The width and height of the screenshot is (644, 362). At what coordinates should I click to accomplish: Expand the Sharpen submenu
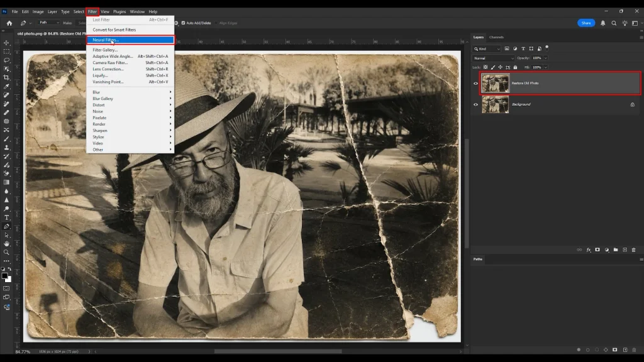point(130,131)
